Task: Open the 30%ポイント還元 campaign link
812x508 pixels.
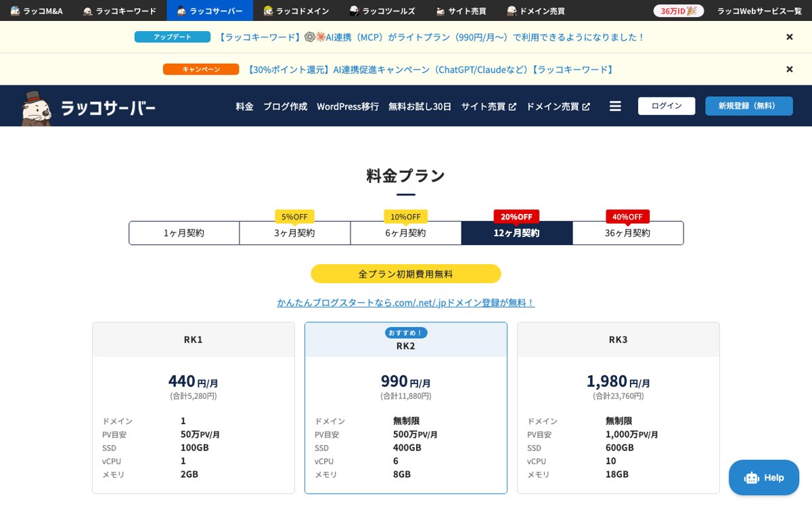Action: (430, 70)
